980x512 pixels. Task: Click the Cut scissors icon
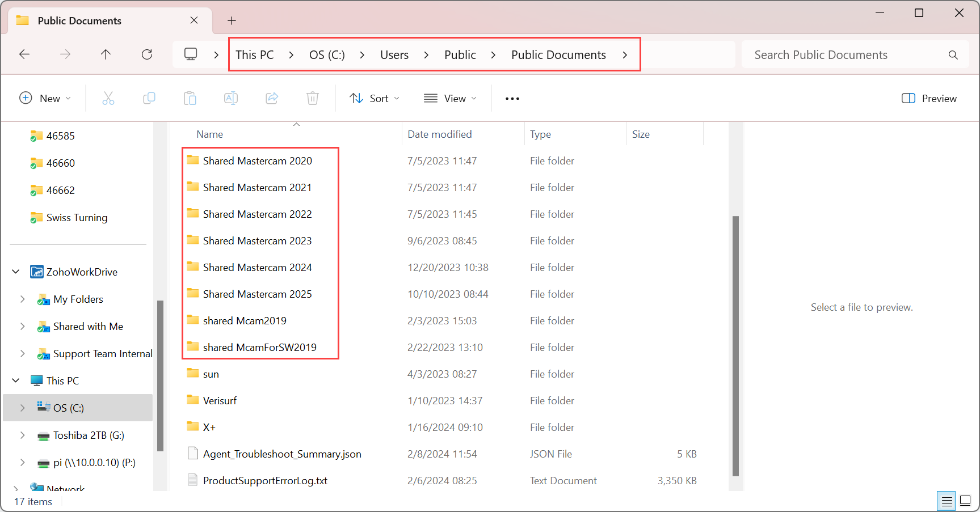(x=108, y=98)
